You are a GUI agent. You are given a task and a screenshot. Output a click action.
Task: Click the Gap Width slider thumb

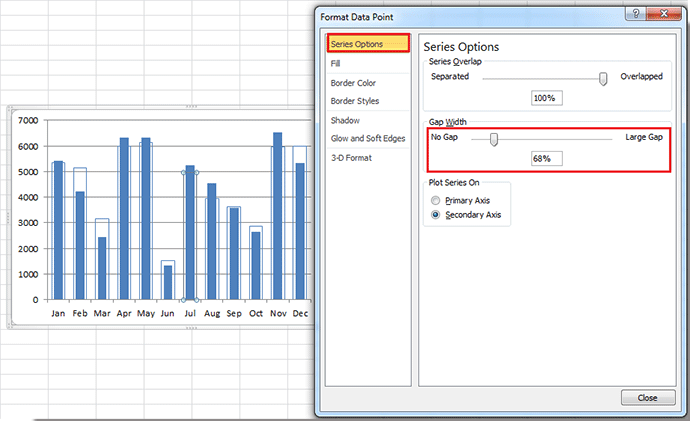(x=493, y=139)
